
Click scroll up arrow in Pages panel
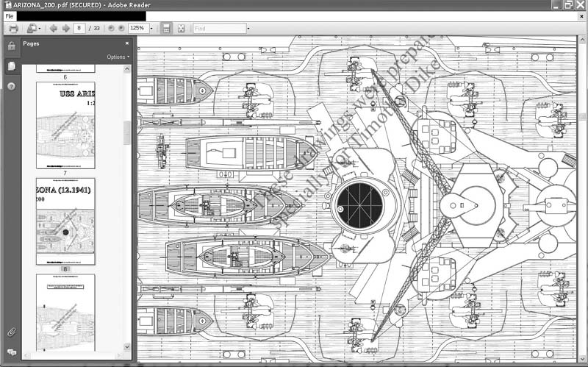pos(126,69)
